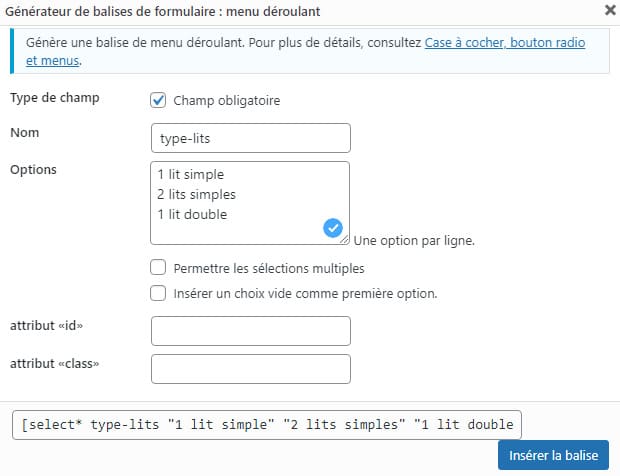Screen dimensions: 620x476
Task: Click the "1 lit double" option line
Action: pyautogui.click(x=192, y=214)
